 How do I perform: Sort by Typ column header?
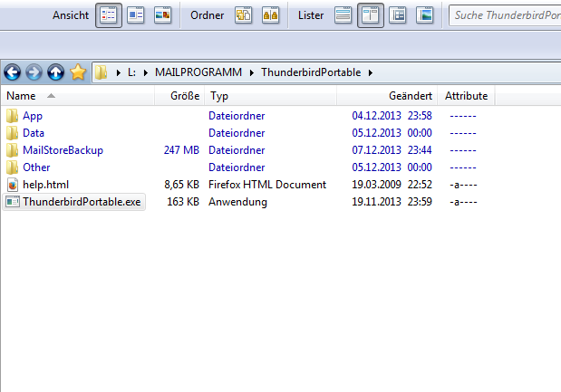click(x=270, y=96)
